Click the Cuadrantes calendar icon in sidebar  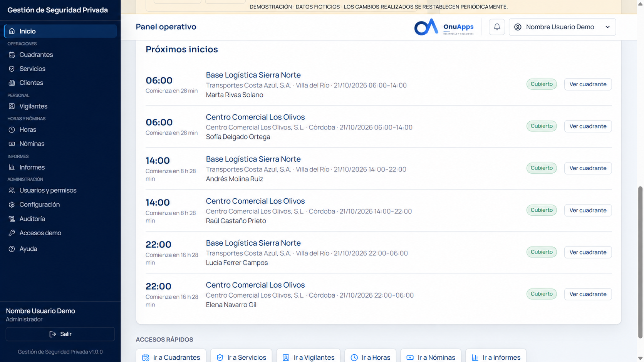pos(12,55)
